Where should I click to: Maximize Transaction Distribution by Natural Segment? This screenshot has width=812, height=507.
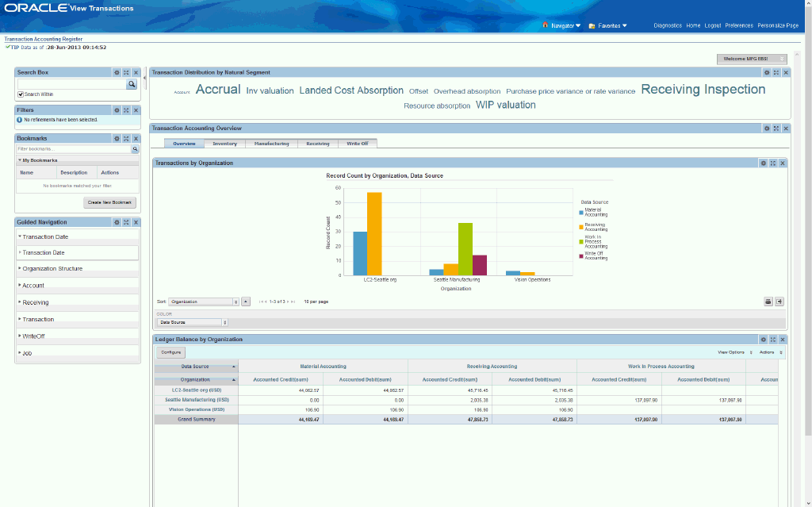pyautogui.click(x=776, y=72)
